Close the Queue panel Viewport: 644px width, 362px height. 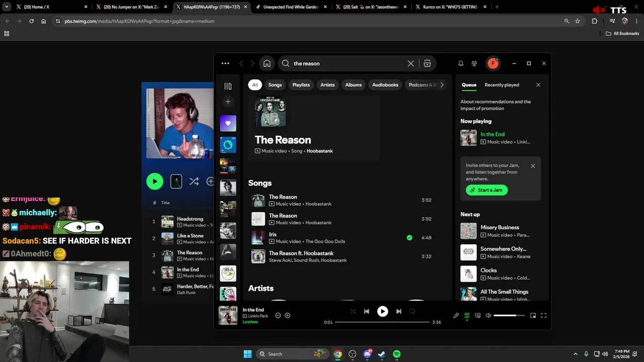[538, 85]
